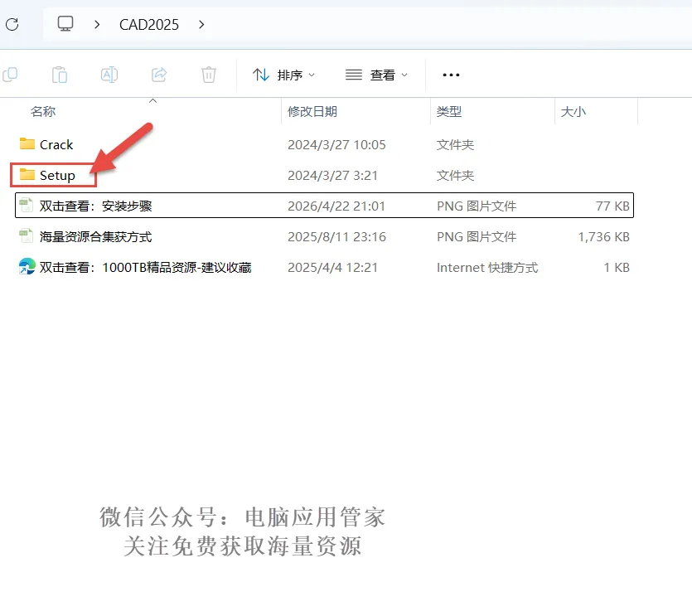Click the Delete trash icon
The width and height of the screenshot is (692, 616).
coord(209,75)
